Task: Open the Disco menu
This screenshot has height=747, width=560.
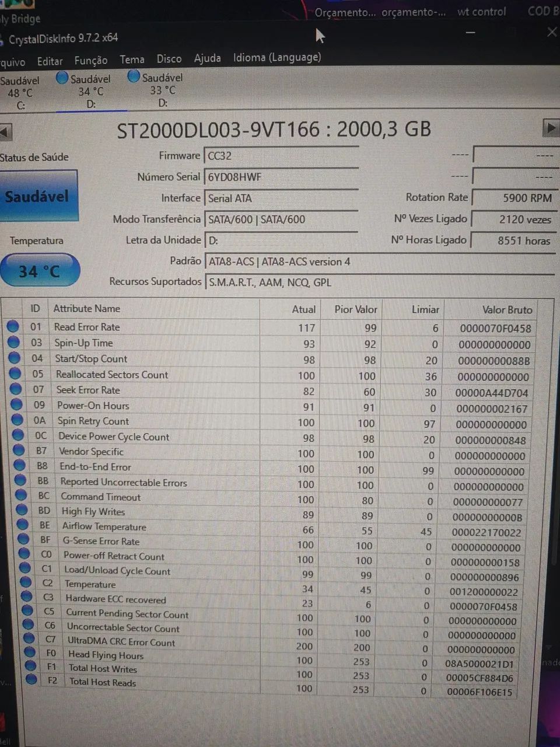Action: pyautogui.click(x=169, y=59)
